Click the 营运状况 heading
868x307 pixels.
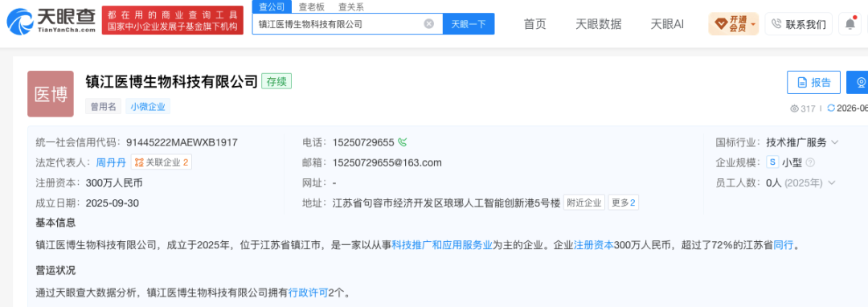click(x=56, y=271)
